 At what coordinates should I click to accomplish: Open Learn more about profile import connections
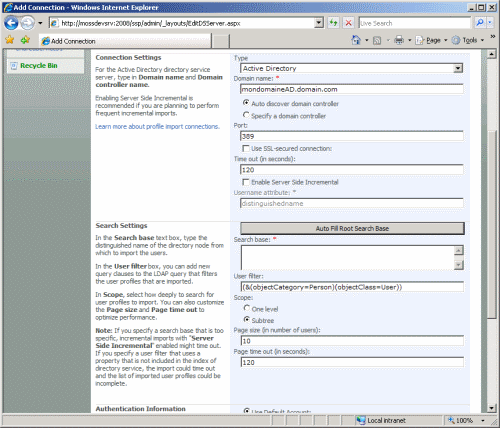pos(157,127)
